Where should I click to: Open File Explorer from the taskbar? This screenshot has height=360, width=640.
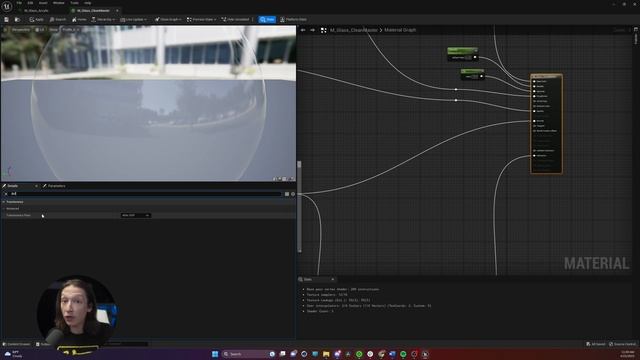tap(326, 354)
